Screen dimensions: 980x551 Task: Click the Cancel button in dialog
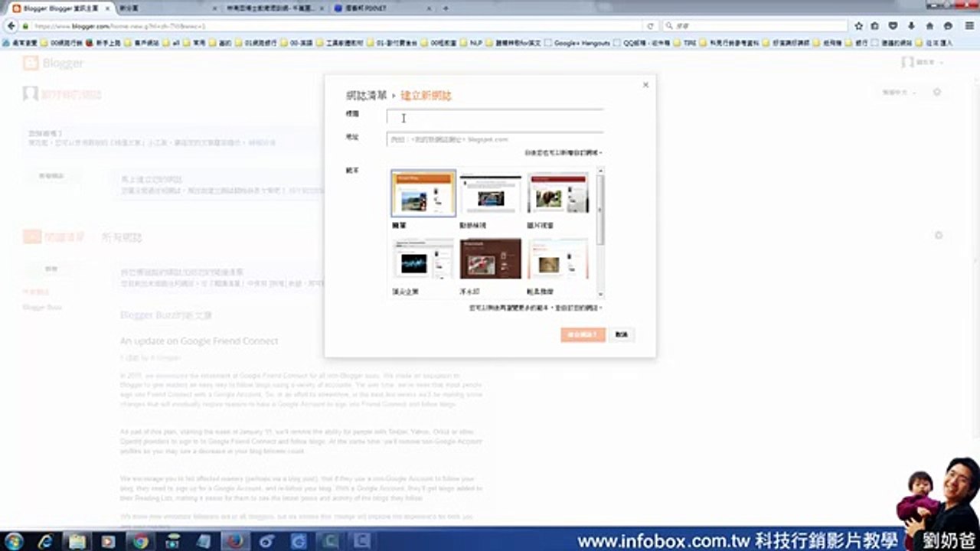pos(622,334)
